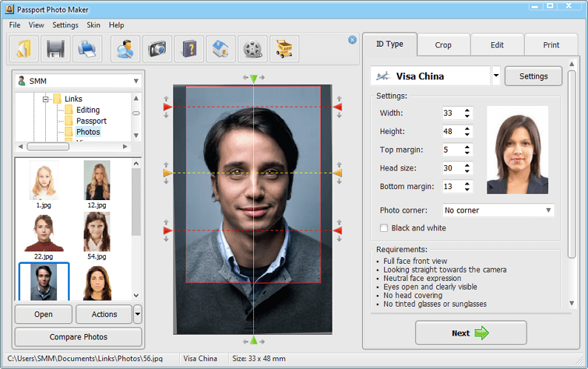Open the help book icon

[x=189, y=49]
